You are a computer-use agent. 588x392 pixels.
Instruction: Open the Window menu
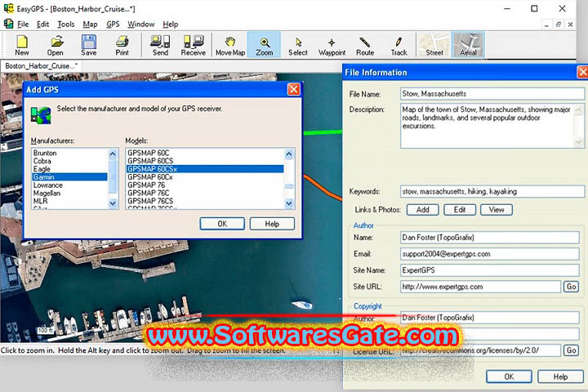(141, 24)
